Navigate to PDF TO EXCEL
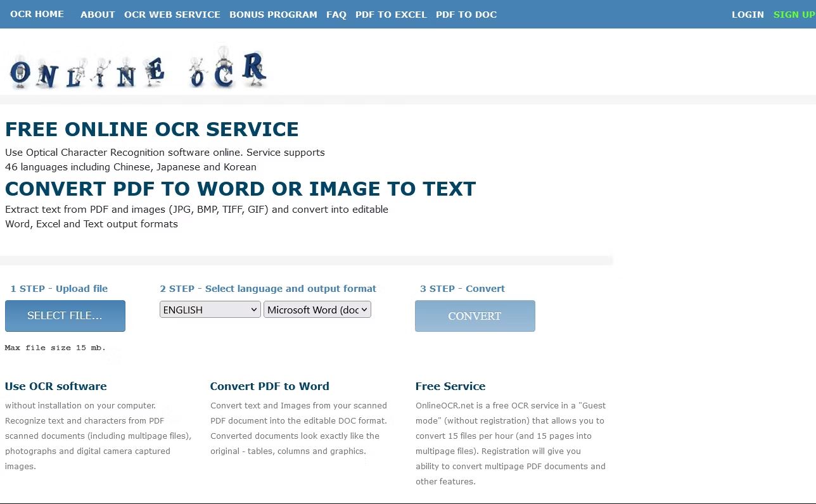This screenshot has height=504, width=816. click(391, 15)
